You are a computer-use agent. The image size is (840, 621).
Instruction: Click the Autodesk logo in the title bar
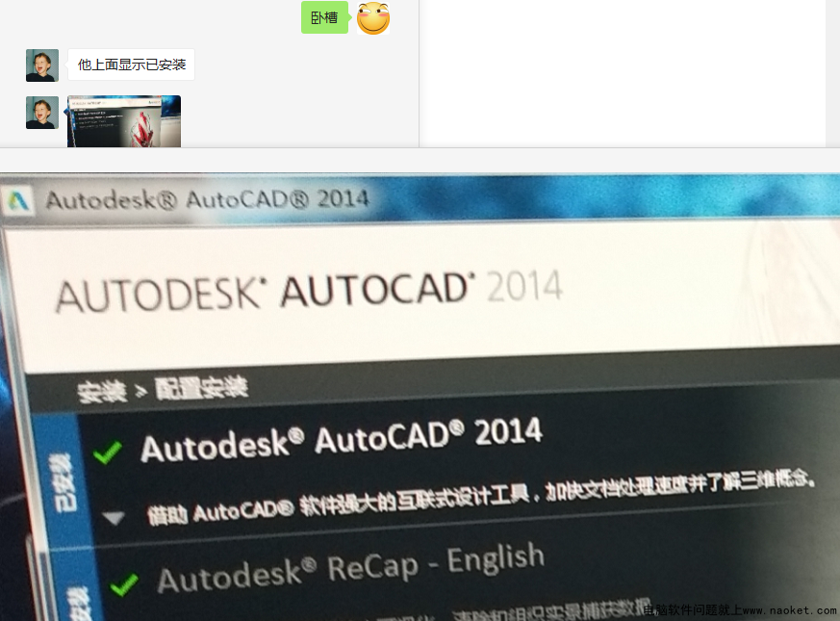pos(18,201)
